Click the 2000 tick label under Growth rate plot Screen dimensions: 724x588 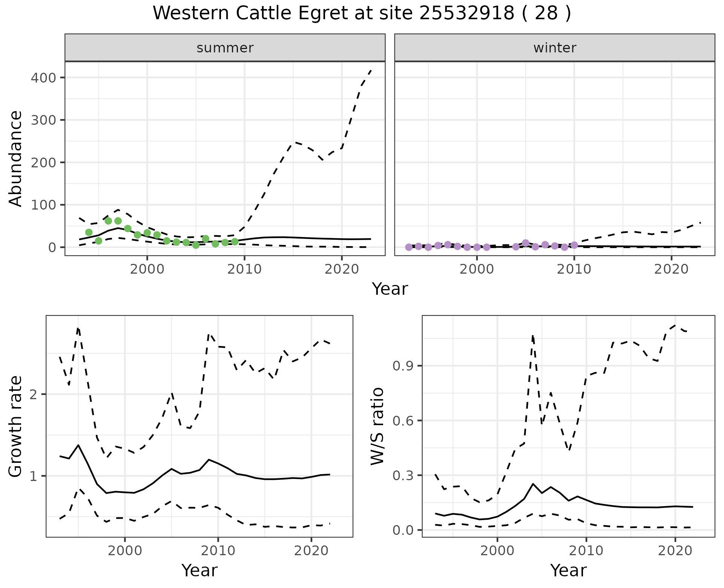pos(125,551)
